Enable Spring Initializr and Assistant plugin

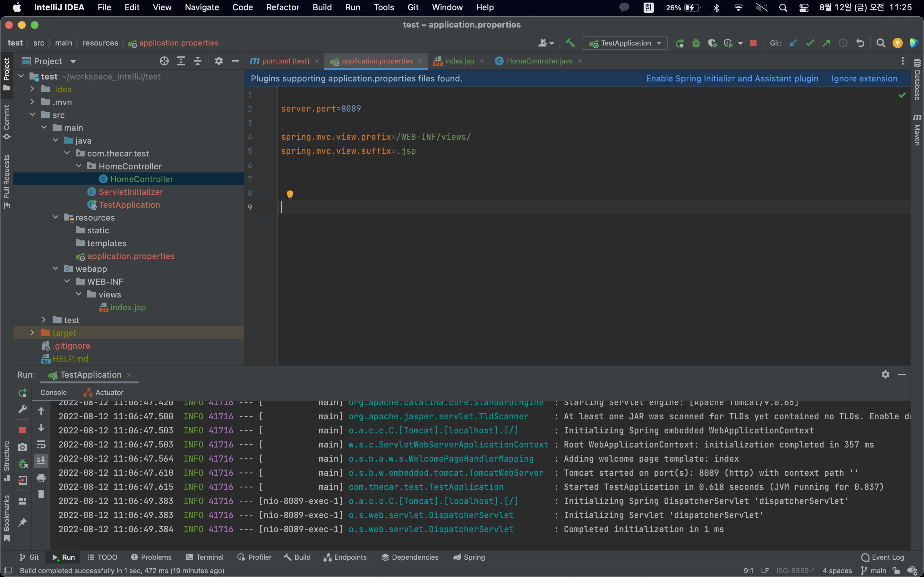coord(732,79)
